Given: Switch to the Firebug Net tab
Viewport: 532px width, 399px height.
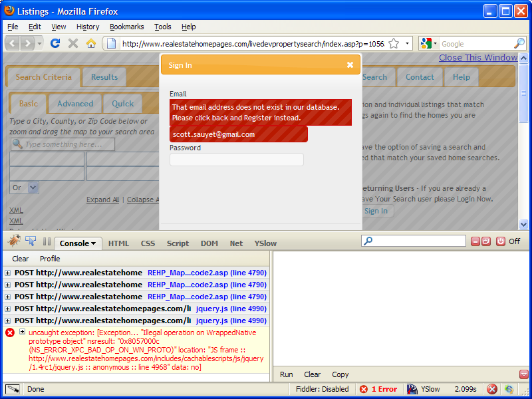Looking at the screenshot, I should [x=236, y=243].
